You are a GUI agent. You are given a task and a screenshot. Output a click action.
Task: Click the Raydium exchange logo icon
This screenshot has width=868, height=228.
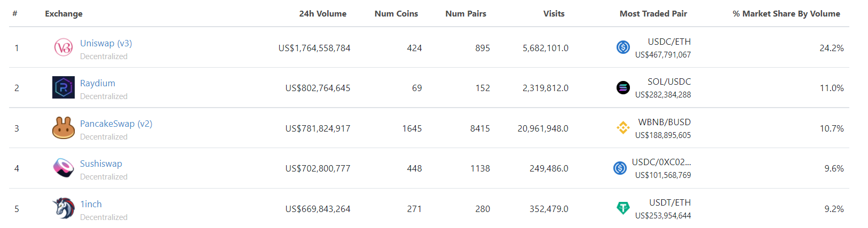pyautogui.click(x=64, y=87)
